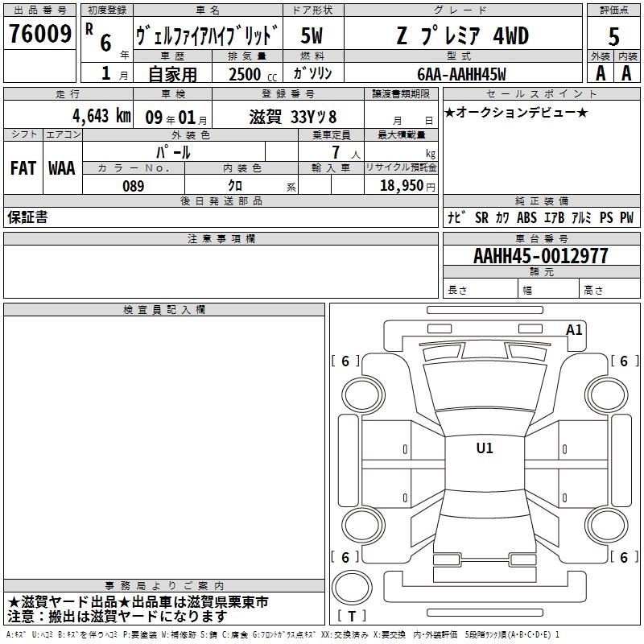Image resolution: width=644 pixels, height=644 pixels.
Task: Select the 注意事項欄 header
Action: [221, 238]
